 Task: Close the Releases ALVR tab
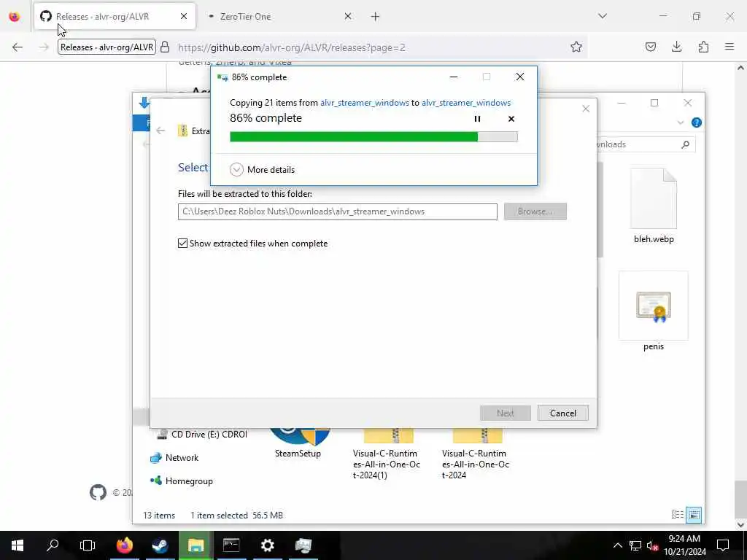click(x=184, y=16)
